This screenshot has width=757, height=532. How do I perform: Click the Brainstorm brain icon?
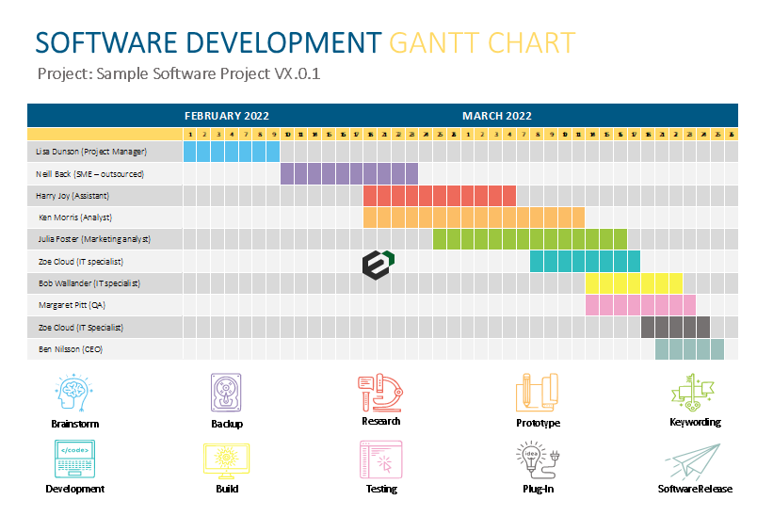click(74, 393)
